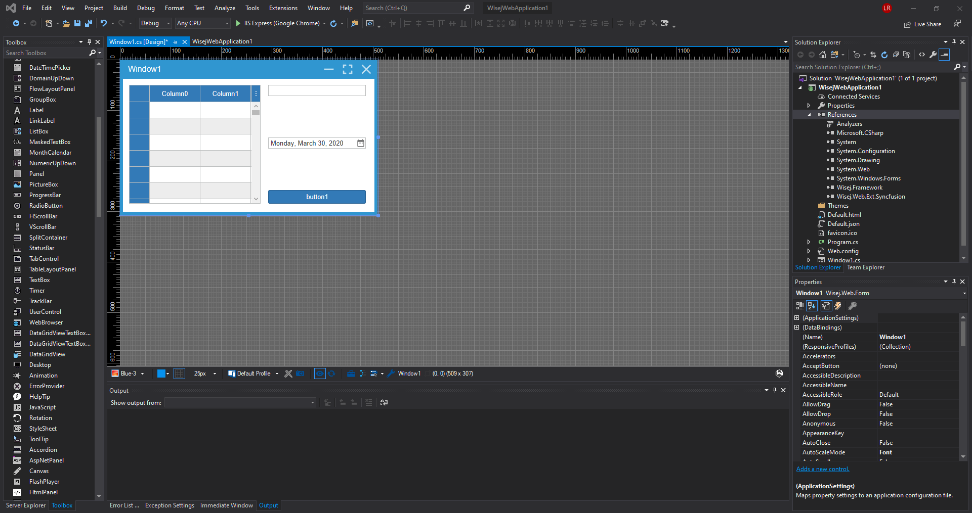
Task: Select the PictureBox toolbox item
Action: [43, 185]
